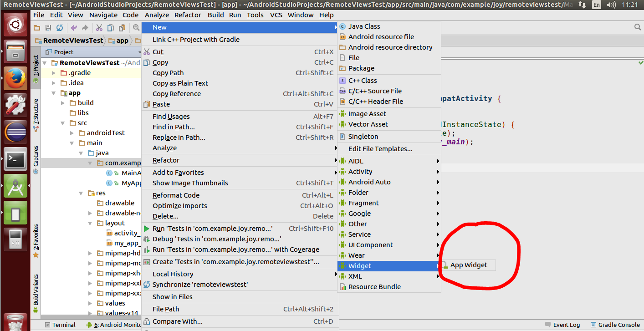Open the Terminal app in dock

(x=15, y=159)
